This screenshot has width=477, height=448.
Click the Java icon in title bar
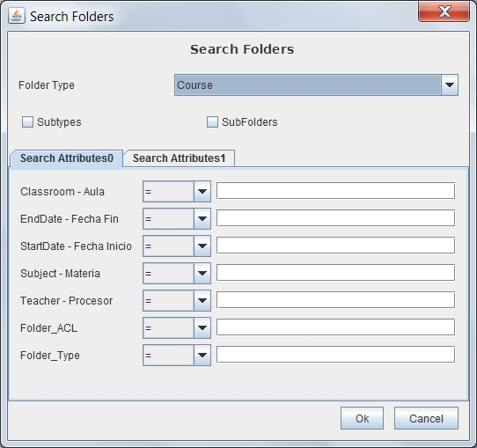click(16, 16)
